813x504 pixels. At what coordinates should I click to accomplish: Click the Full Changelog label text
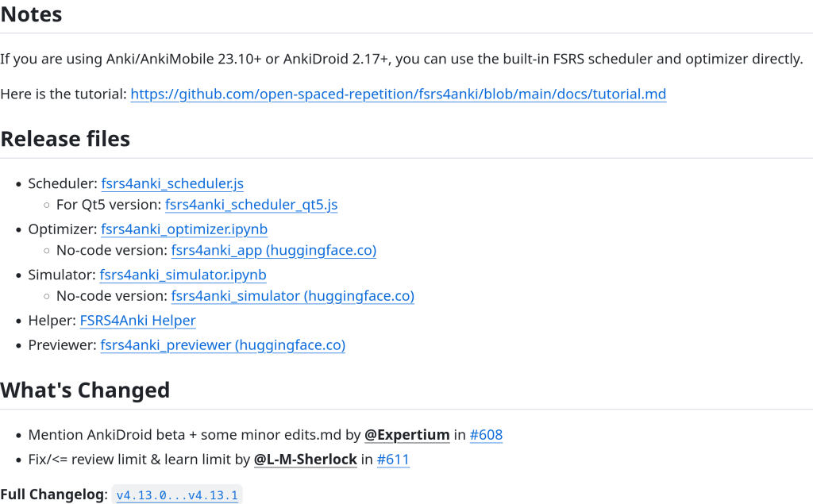52,494
